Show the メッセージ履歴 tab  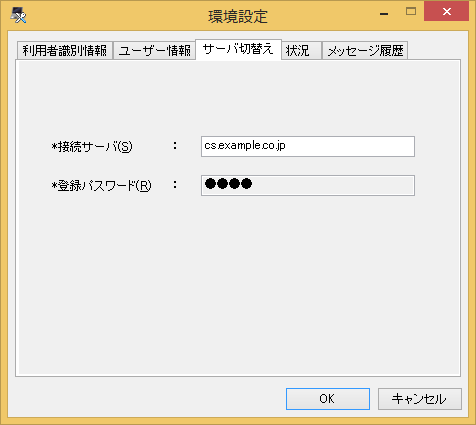365,51
